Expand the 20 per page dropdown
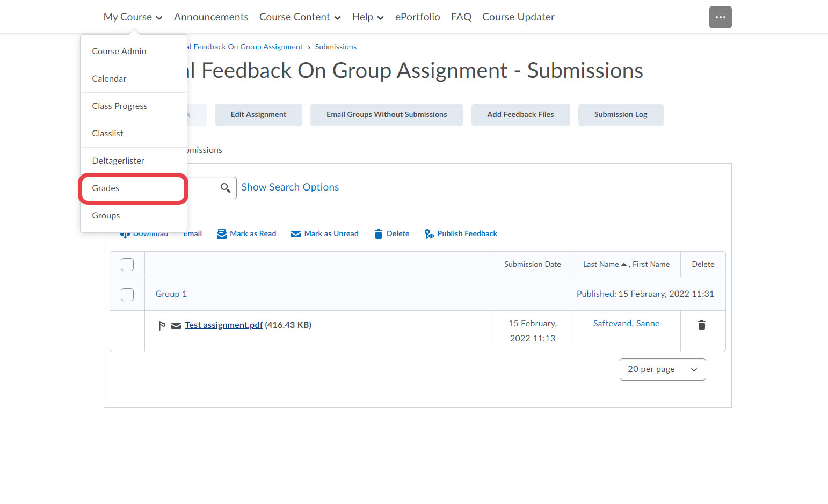Screen dimensions: 828x504 pos(662,369)
